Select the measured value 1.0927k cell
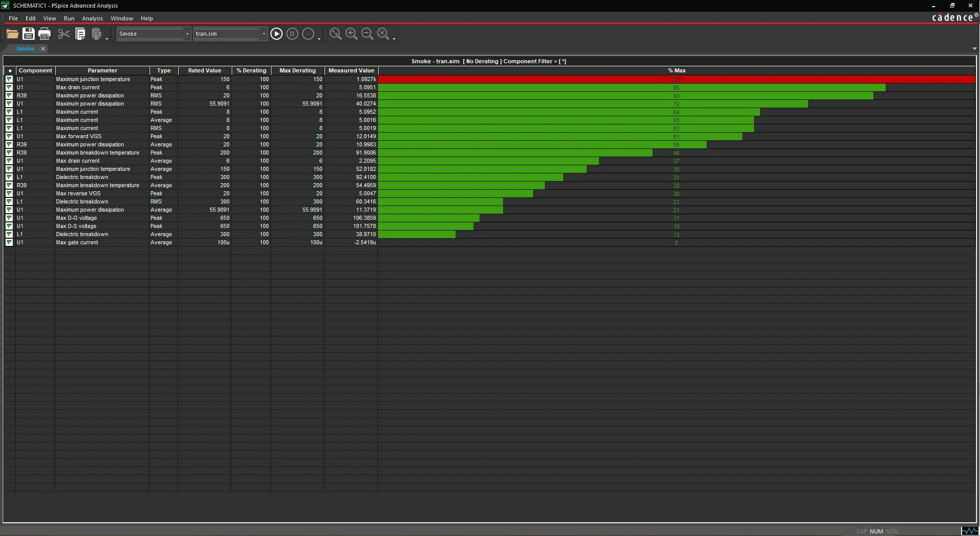 [x=351, y=79]
